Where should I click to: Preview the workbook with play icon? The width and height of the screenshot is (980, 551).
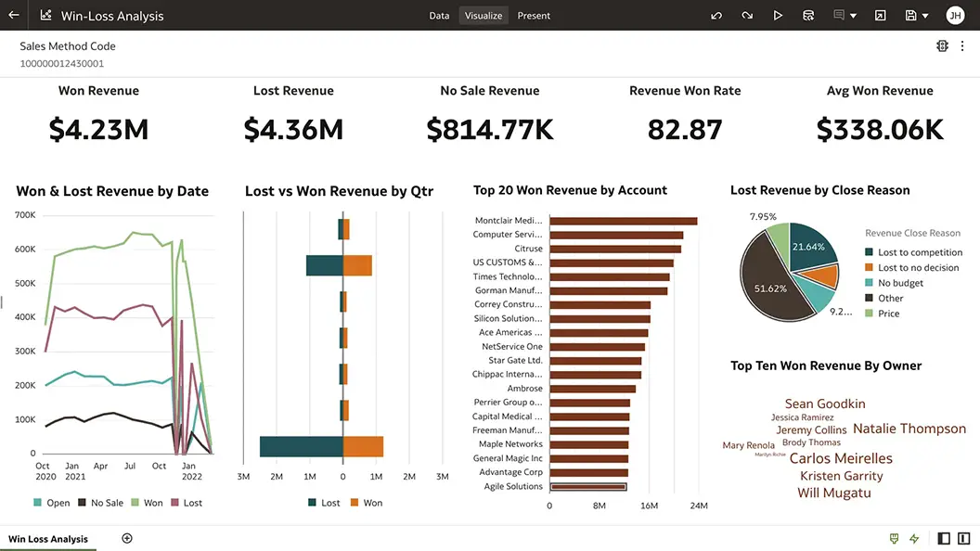pyautogui.click(x=778, y=16)
